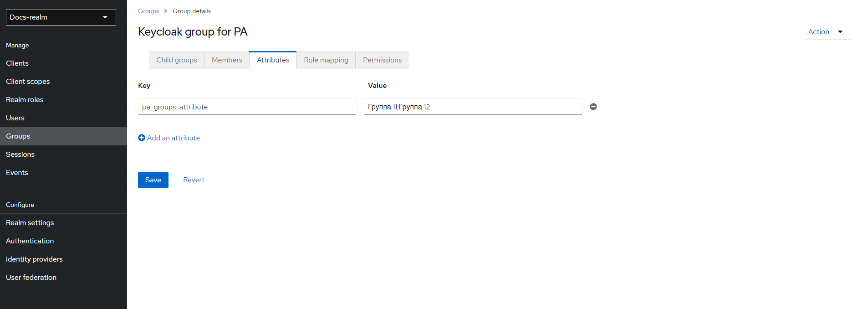Viewport: 868px width, 309px height.
Task: Revert the attribute changes
Action: [194, 180]
